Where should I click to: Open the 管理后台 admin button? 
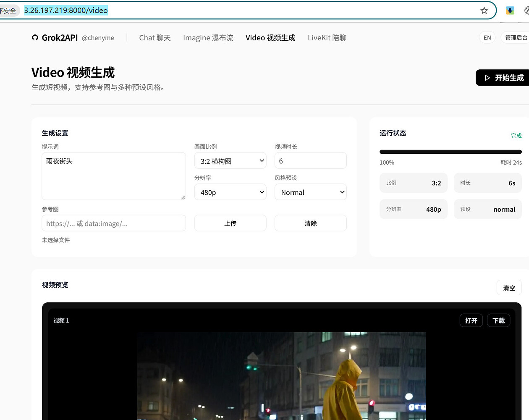click(x=516, y=37)
